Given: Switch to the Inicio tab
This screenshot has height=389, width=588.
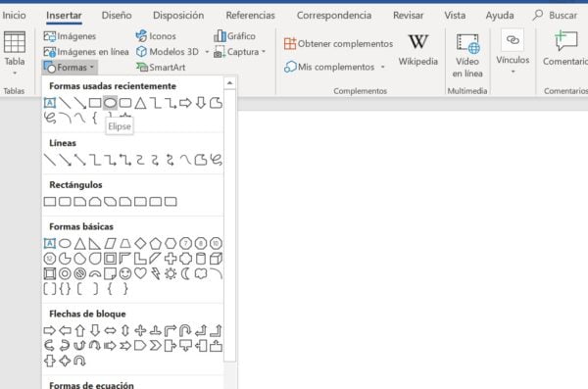Looking at the screenshot, I should click(x=14, y=16).
